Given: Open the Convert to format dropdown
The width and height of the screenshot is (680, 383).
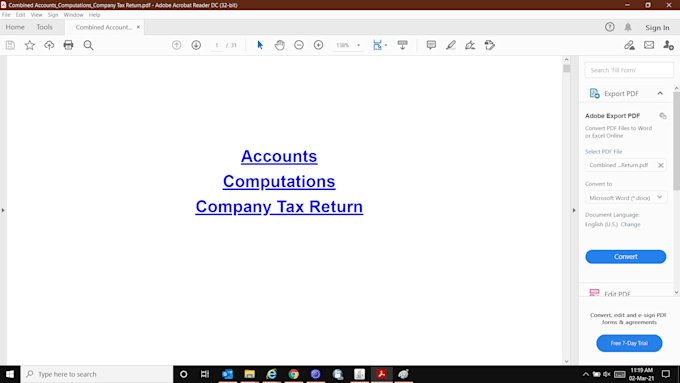Looking at the screenshot, I should [625, 198].
